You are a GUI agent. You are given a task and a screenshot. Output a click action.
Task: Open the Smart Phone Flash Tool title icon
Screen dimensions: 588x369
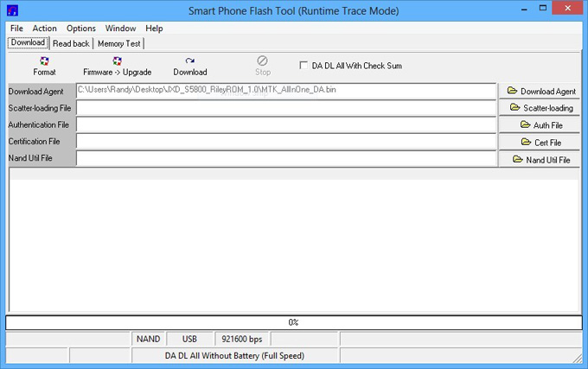coord(12,10)
